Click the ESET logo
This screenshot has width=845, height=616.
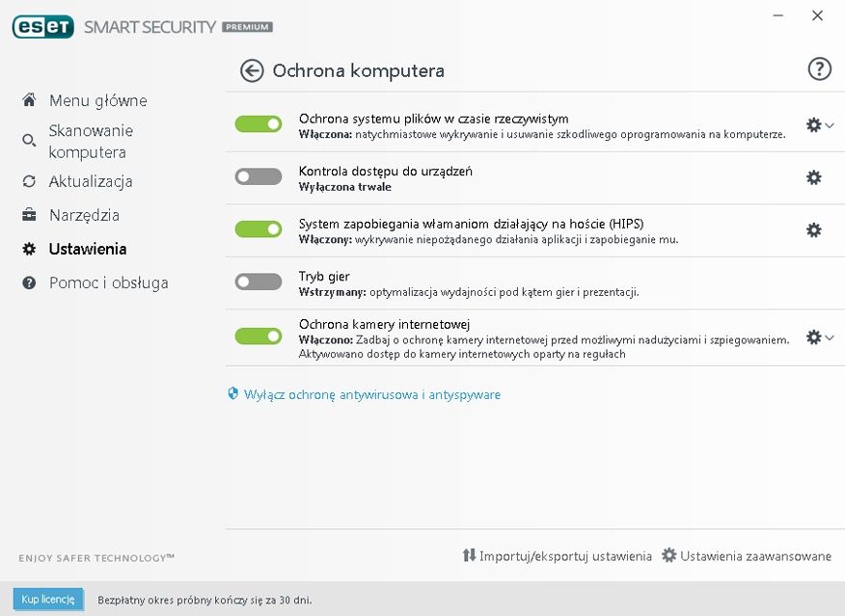43,27
